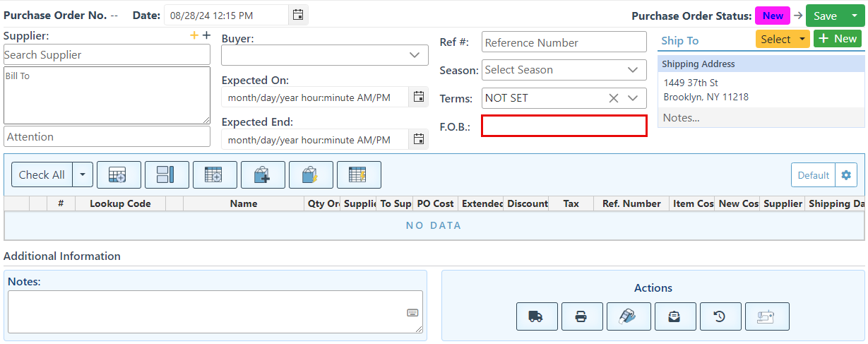
Task: Click the shopping bag with plus icon
Action: coord(263,174)
